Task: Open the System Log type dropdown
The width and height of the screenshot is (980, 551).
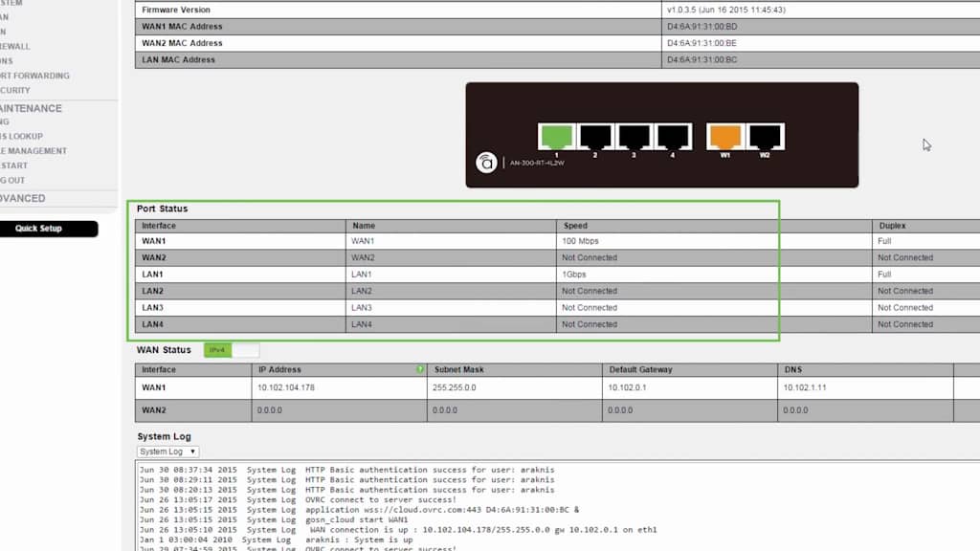Action: point(167,452)
